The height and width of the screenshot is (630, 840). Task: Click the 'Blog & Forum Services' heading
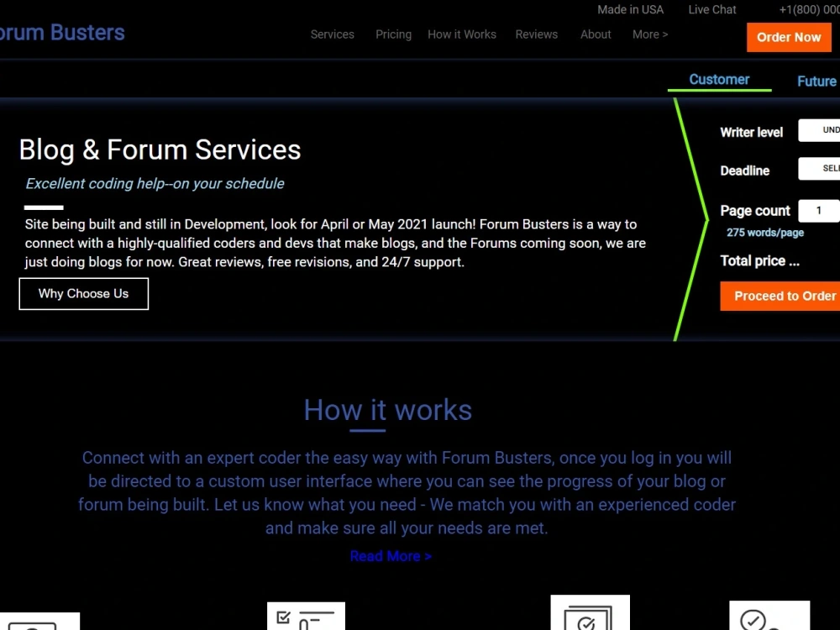pos(160,150)
